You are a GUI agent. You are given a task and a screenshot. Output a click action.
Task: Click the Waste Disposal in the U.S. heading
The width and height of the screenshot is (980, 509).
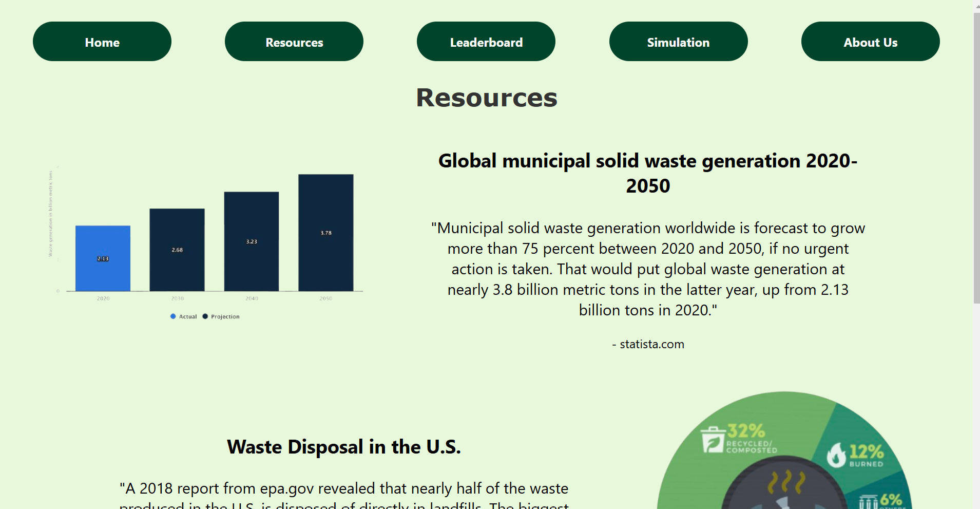pos(344,447)
